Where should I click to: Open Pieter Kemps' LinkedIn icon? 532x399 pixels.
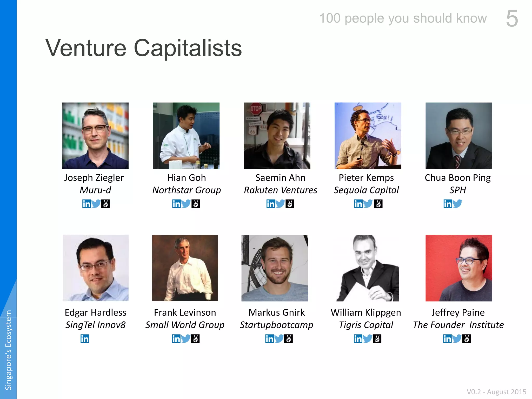pos(358,204)
